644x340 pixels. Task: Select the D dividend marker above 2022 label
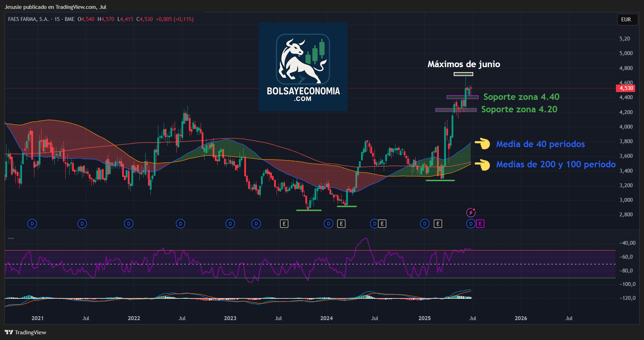pos(129,224)
